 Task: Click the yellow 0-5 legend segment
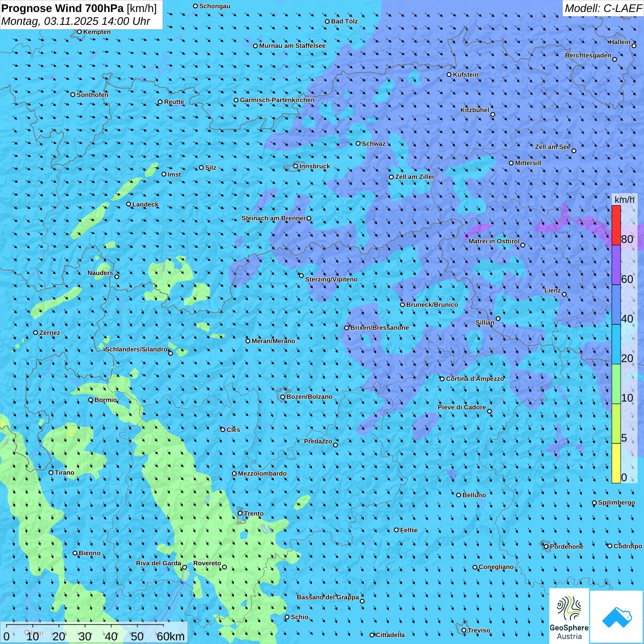click(x=616, y=463)
